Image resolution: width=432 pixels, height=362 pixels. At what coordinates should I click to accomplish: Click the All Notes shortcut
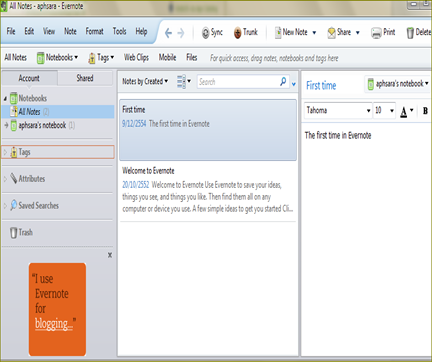[x=15, y=57]
